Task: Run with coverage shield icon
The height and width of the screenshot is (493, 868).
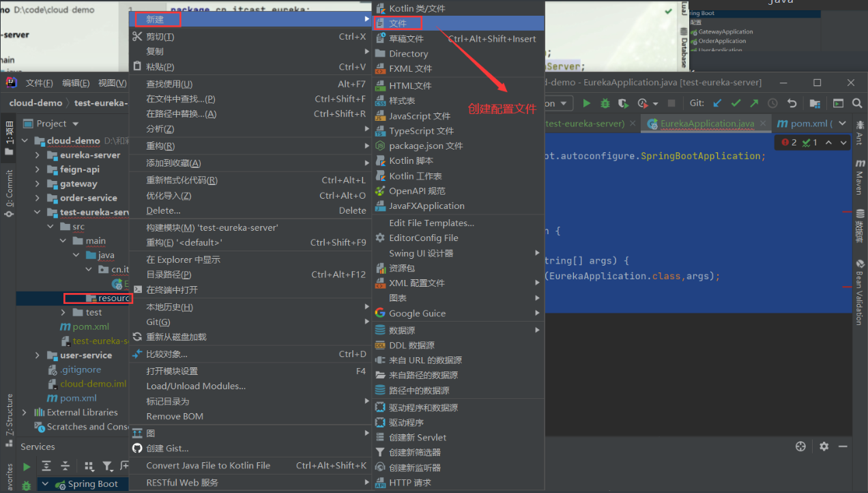Action: 623,103
